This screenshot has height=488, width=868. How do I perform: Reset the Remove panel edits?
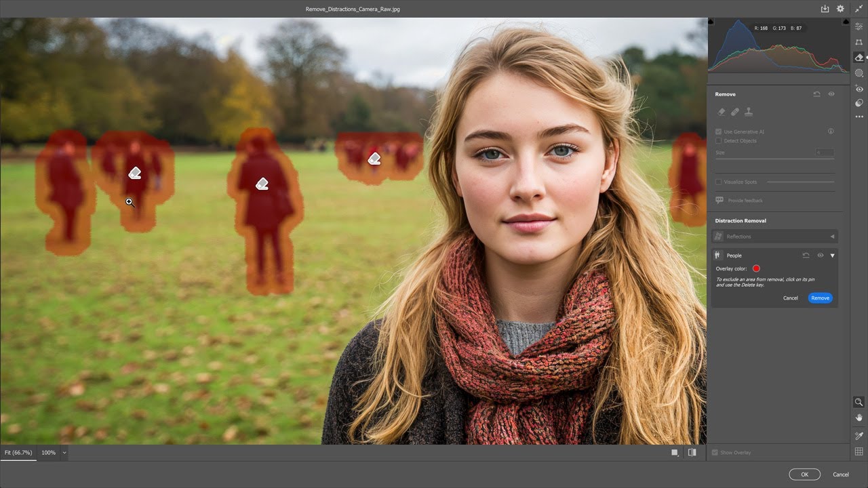click(x=816, y=94)
